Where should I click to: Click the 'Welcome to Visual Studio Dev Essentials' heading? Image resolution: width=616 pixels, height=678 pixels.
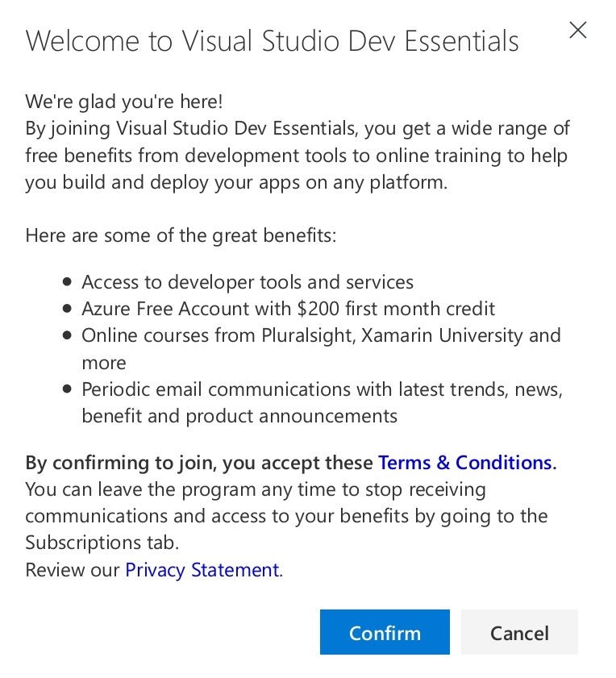coord(272,41)
